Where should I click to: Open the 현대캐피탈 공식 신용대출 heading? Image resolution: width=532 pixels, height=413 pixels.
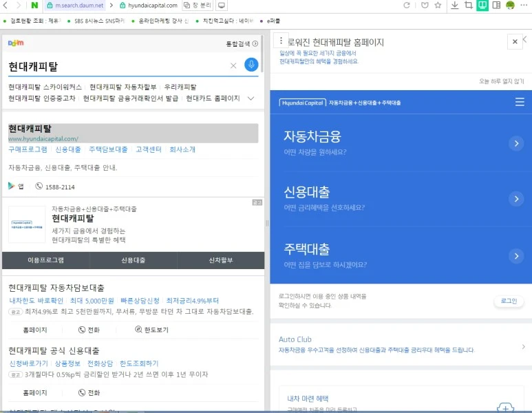[x=54, y=350]
